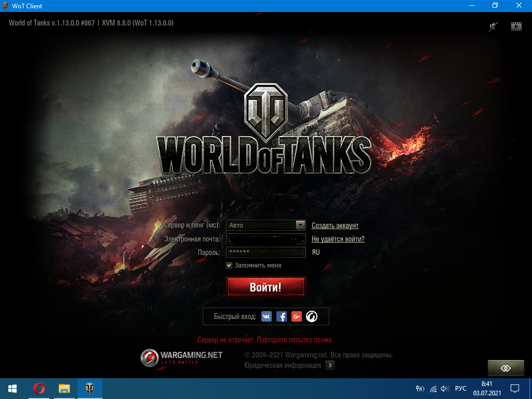The height and width of the screenshot is (399, 532).
Task: Mute game sound with the speaker icon
Action: pyautogui.click(x=494, y=26)
